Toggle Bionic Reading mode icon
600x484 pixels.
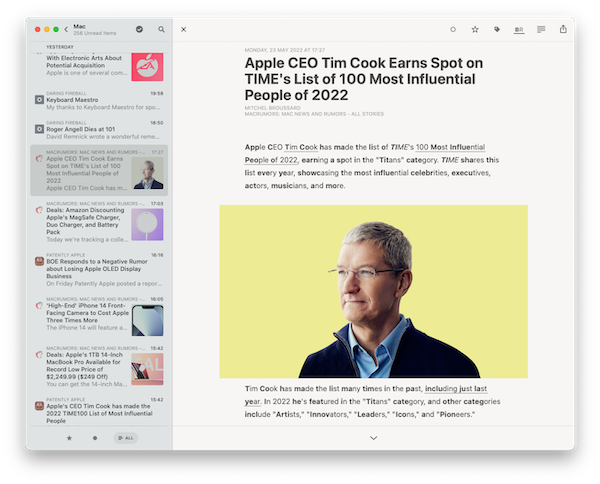pyautogui.click(x=519, y=29)
